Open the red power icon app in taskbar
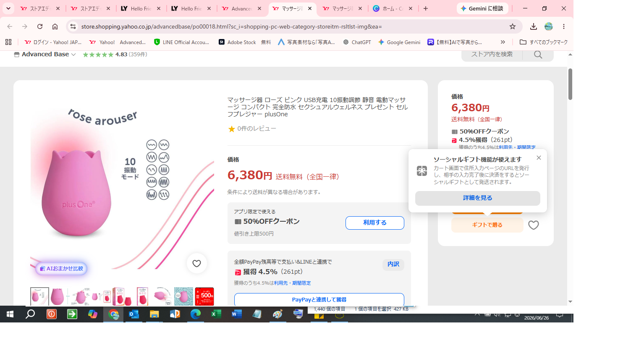This screenshot has height=351, width=644. (52, 314)
